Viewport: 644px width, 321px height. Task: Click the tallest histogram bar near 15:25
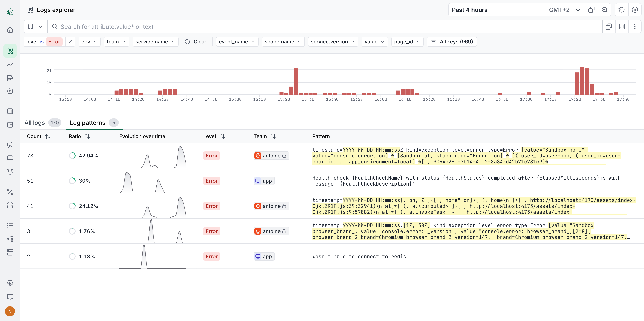[296, 81]
